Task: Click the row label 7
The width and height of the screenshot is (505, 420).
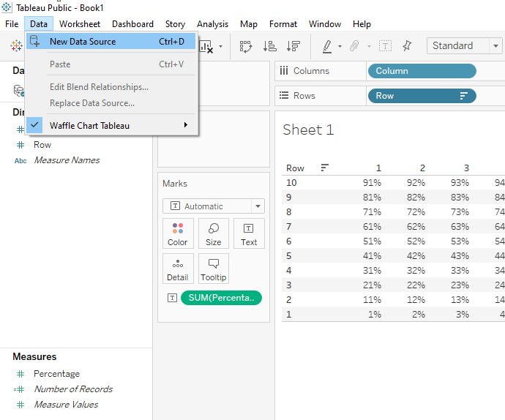Action: click(x=288, y=227)
